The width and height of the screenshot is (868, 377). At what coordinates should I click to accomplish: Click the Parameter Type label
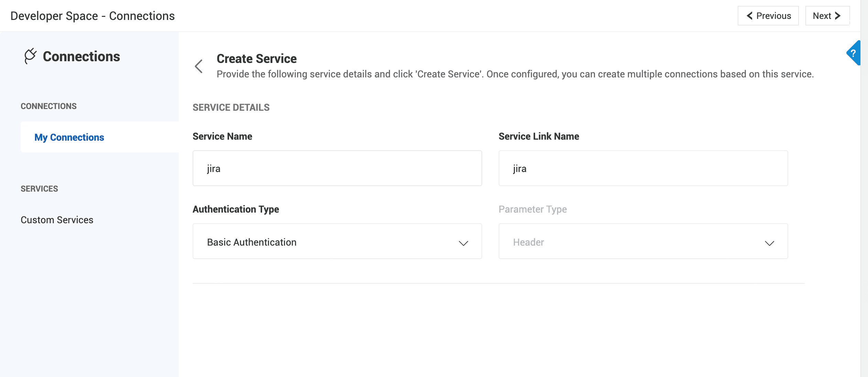533,209
